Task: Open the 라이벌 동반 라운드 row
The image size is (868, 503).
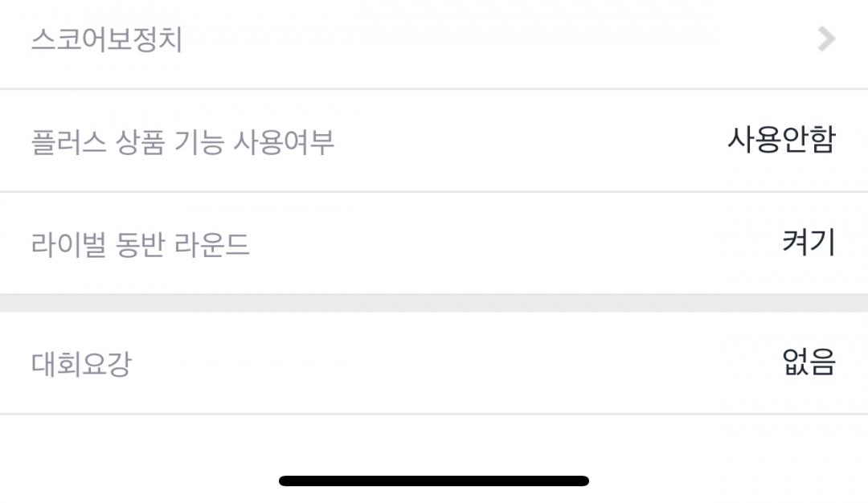Action: (x=434, y=243)
